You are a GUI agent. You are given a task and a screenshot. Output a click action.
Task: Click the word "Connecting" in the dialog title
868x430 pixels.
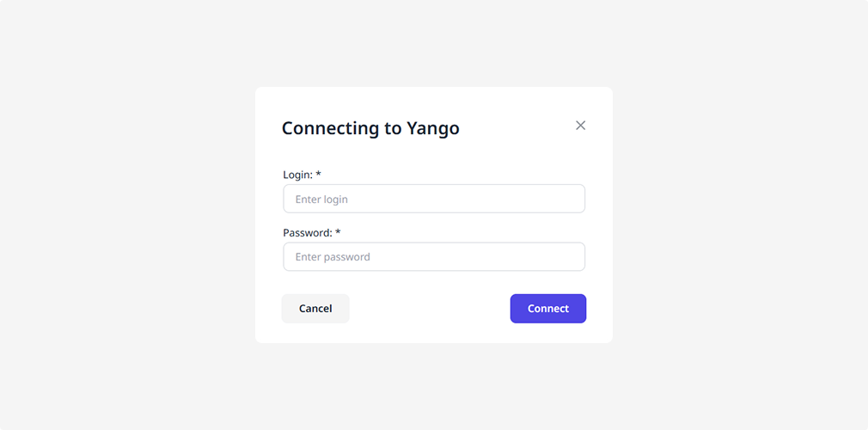[330, 128]
